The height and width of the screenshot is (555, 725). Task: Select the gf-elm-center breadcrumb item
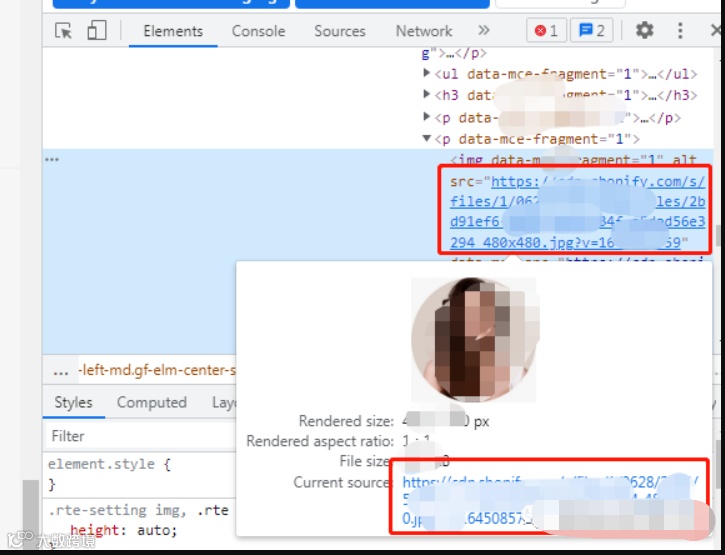(157, 370)
